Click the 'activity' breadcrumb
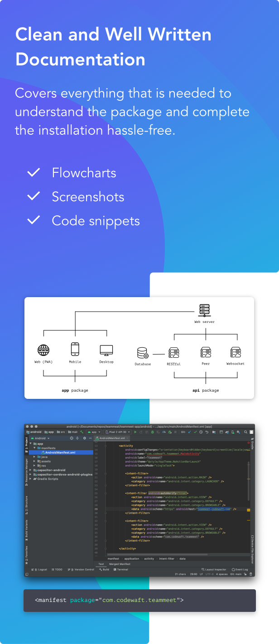This screenshot has height=644, width=279. pyautogui.click(x=149, y=559)
